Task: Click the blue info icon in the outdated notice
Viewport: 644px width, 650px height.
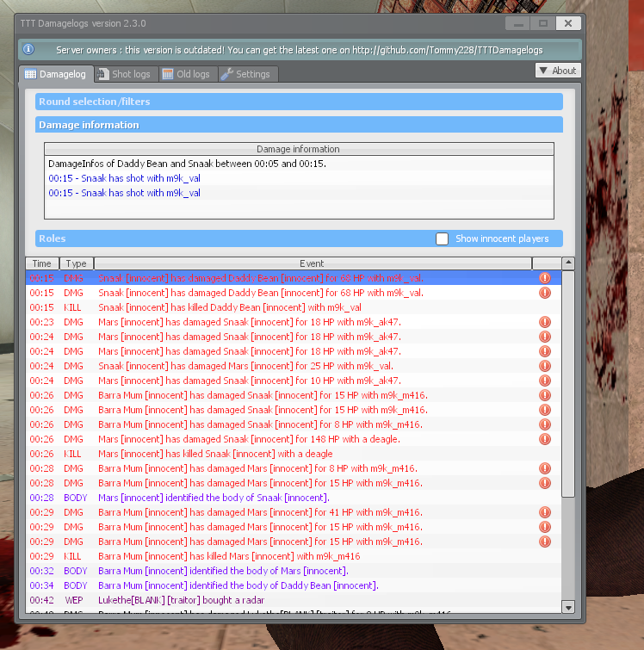Action: point(28,50)
